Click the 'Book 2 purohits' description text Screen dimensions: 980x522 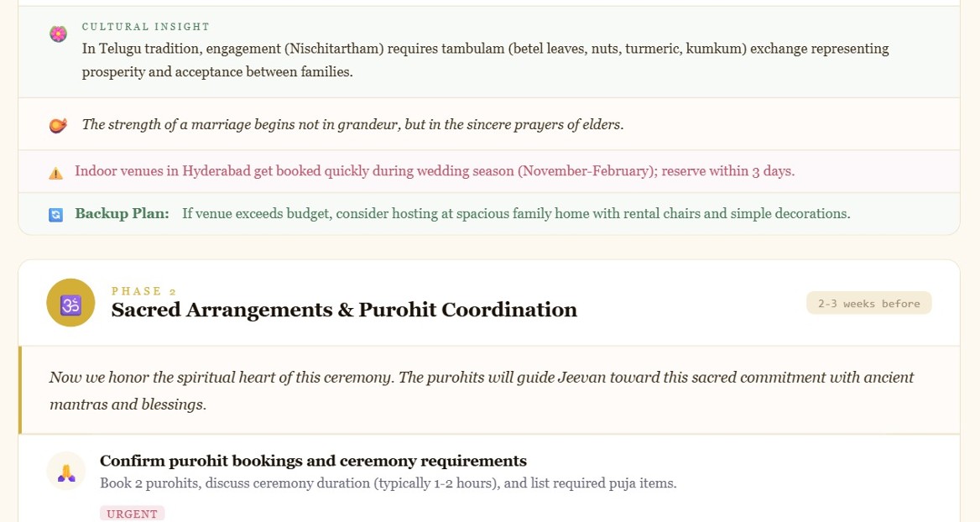388,483
